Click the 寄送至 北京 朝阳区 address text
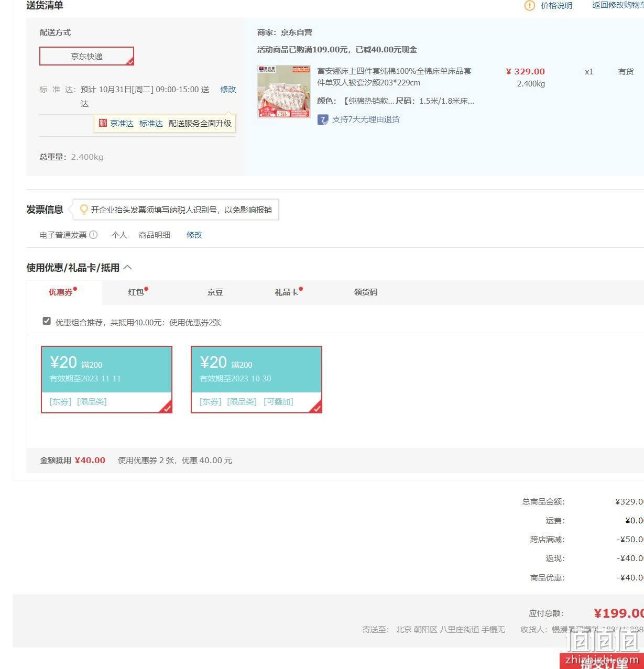The width and height of the screenshot is (644, 669). tap(433, 630)
